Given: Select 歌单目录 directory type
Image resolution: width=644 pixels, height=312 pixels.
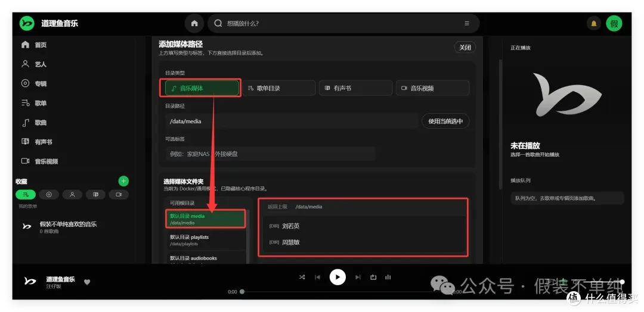Looking at the screenshot, I should pos(278,88).
